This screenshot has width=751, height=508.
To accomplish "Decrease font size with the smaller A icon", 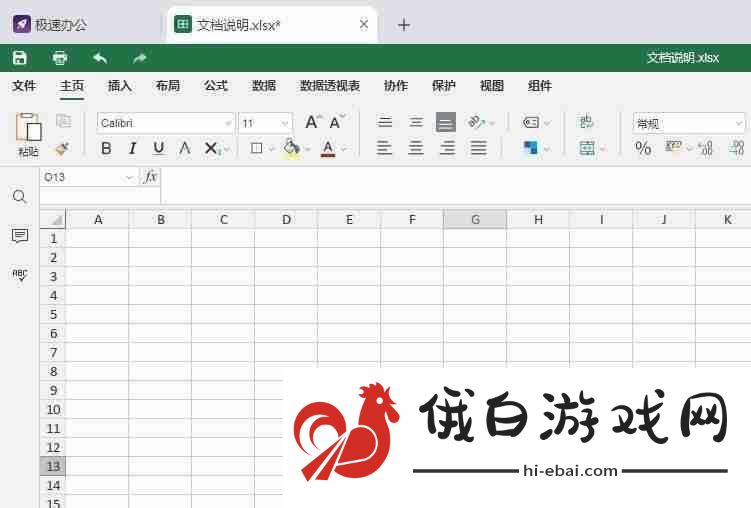I will (x=336, y=122).
